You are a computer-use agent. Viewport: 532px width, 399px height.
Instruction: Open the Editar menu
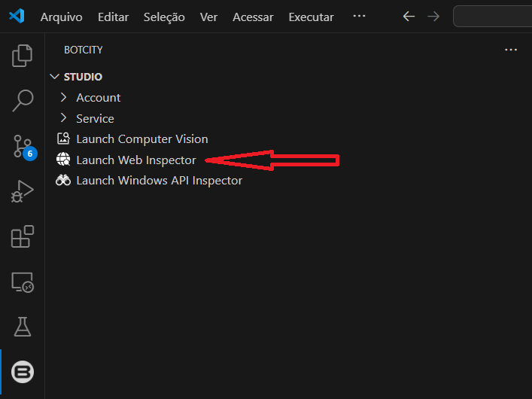[x=113, y=17]
